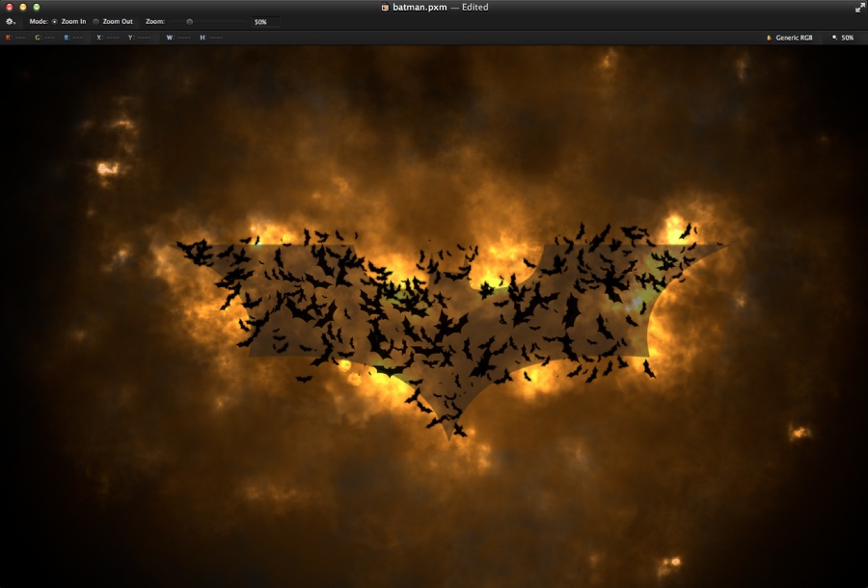Click the zoom percentage field showing 50%
The width and height of the screenshot is (868, 588).
pyautogui.click(x=266, y=21)
